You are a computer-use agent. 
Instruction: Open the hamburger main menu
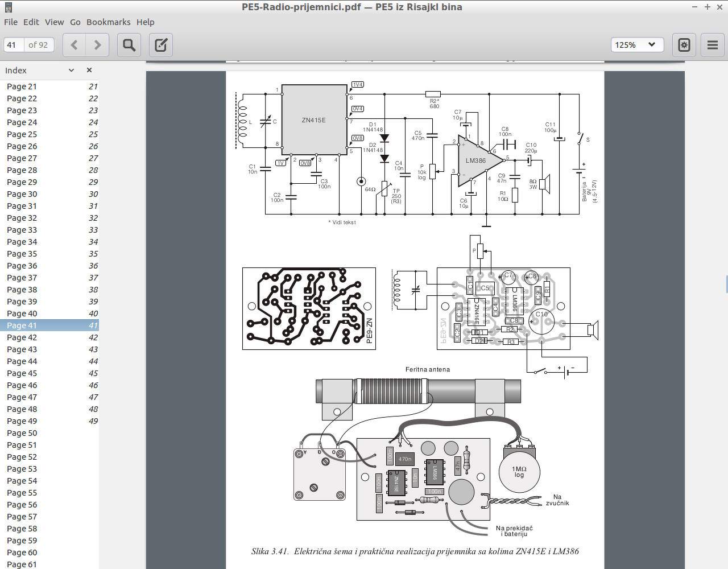pos(713,45)
